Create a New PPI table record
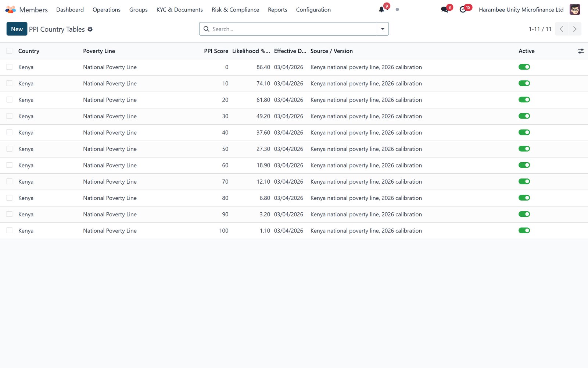 17,29
